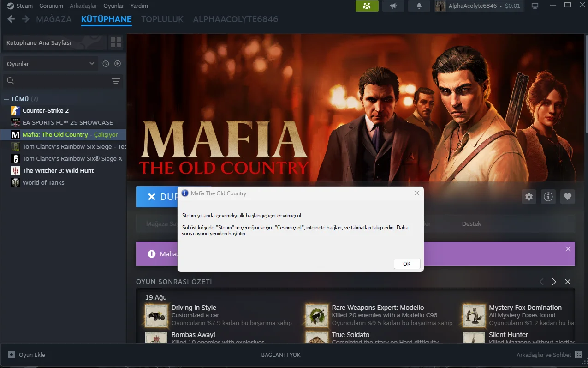
Task: Click the World of Tanks icon
Action: [15, 183]
